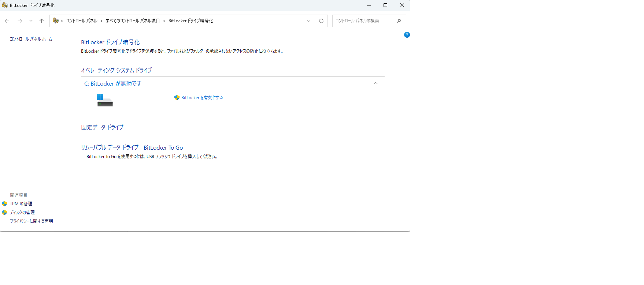Open TPM の管理
This screenshot has height=285, width=644.
21,204
